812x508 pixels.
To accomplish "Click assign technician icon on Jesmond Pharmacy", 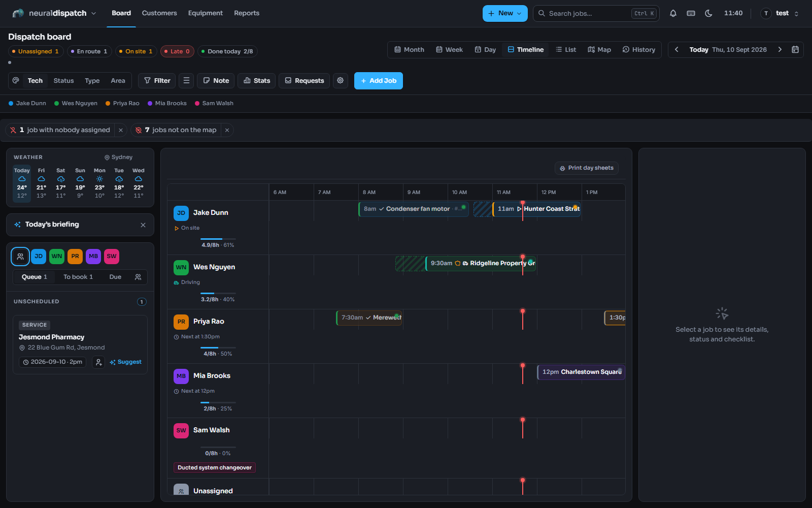I will click(98, 362).
